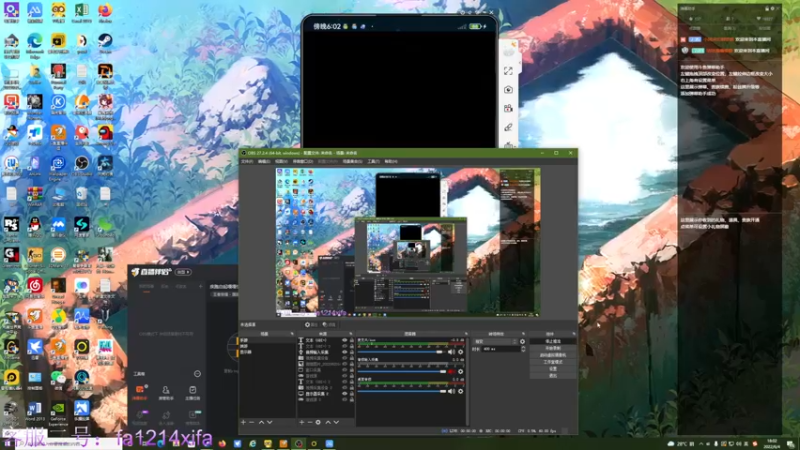Image resolution: width=800 pixels, height=450 pixels.
Task: Open the Scene Collection menu in OBS
Action: click(352, 161)
